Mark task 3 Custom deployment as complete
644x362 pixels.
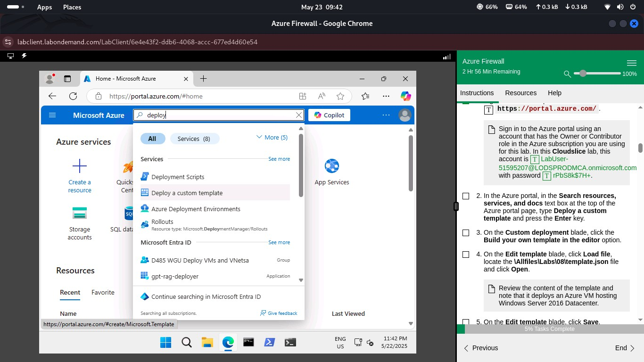click(466, 232)
